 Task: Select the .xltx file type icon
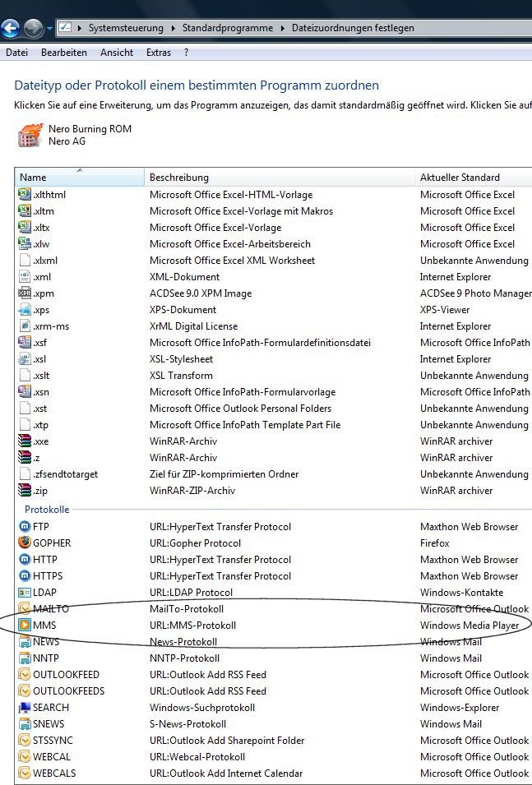25,228
